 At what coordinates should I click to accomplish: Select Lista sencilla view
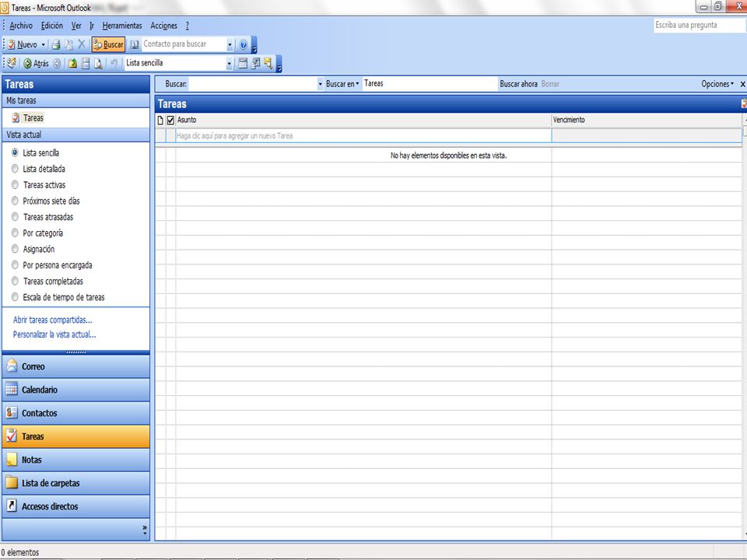point(36,153)
